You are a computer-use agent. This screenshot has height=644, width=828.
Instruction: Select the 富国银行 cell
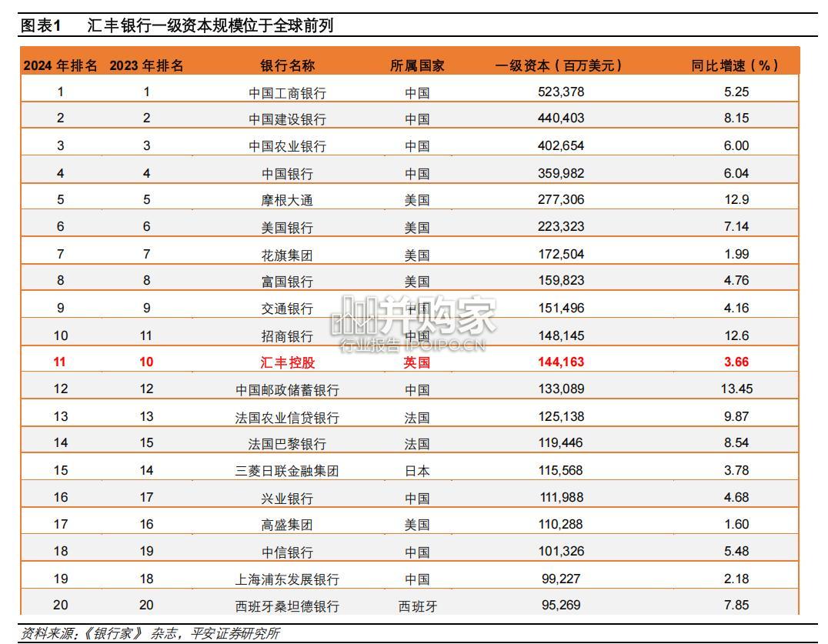(x=287, y=282)
